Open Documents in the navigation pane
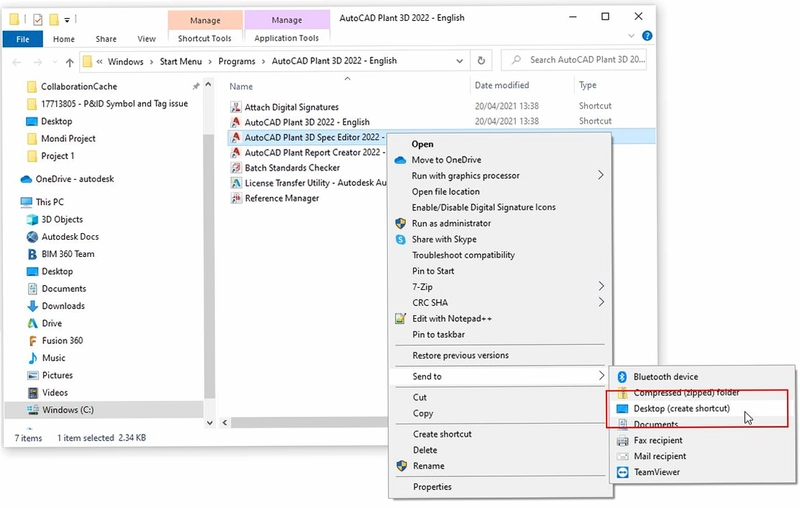The image size is (800, 508). (64, 289)
